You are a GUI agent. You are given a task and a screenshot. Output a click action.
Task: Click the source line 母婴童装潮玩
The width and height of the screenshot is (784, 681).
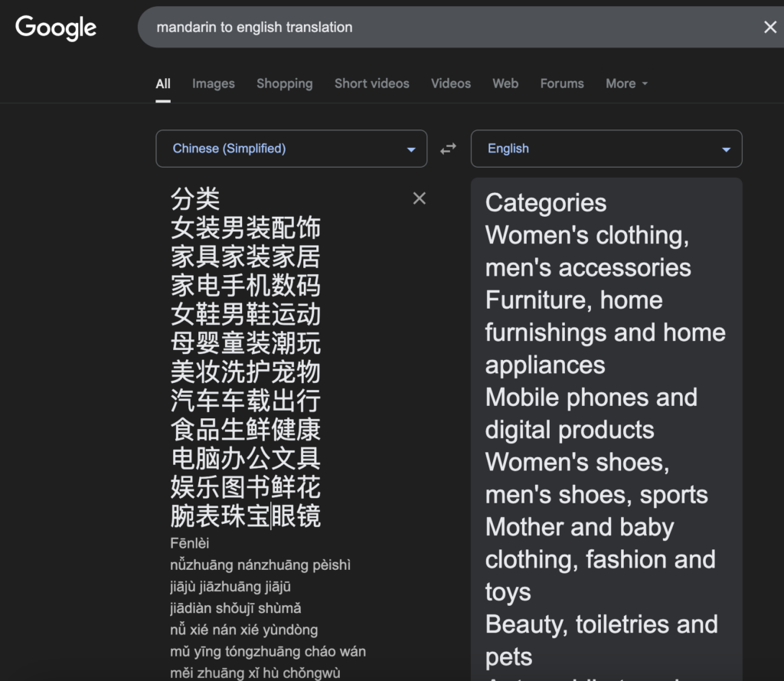246,343
